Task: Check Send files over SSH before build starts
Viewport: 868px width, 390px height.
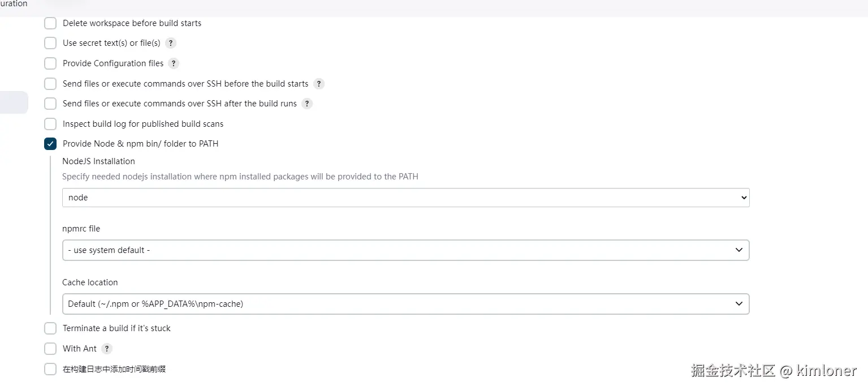Action: point(50,84)
